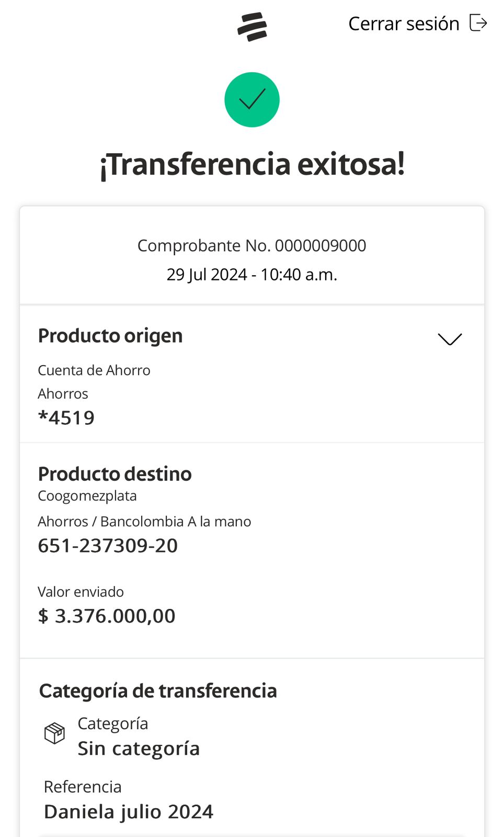Click the Cuenta de Ahorro label

94,370
